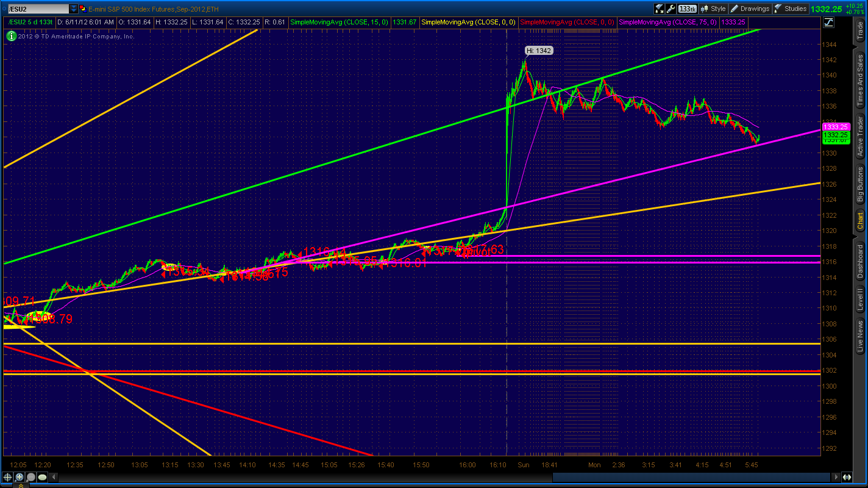Click the +10.25 net change value
This screenshot has height=488, width=868.
click(x=855, y=5)
